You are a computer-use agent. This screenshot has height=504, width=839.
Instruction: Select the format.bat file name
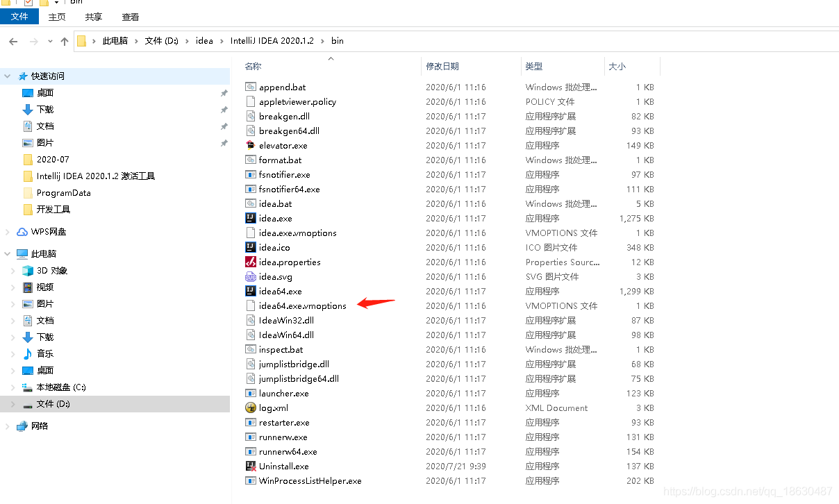[280, 160]
